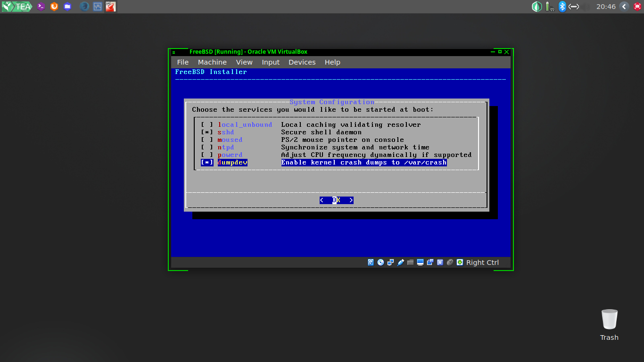Click the dark blue globe browser taskbar icon
Screen dimensions: 644x362
click(84, 7)
